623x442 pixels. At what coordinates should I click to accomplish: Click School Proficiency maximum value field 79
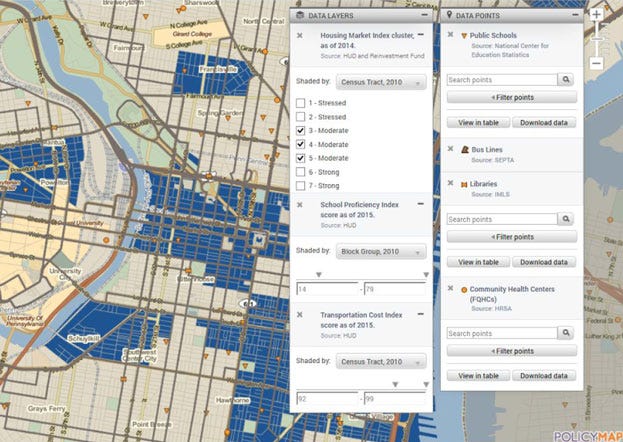[x=395, y=289]
